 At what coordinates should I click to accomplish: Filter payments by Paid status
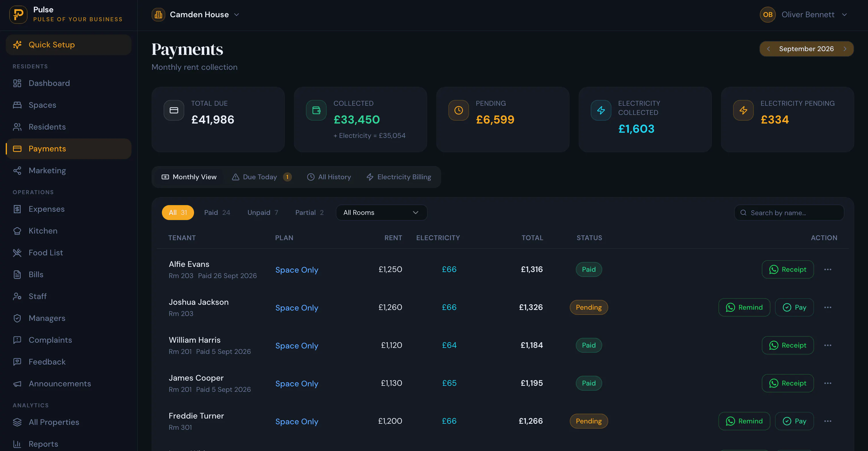point(217,213)
